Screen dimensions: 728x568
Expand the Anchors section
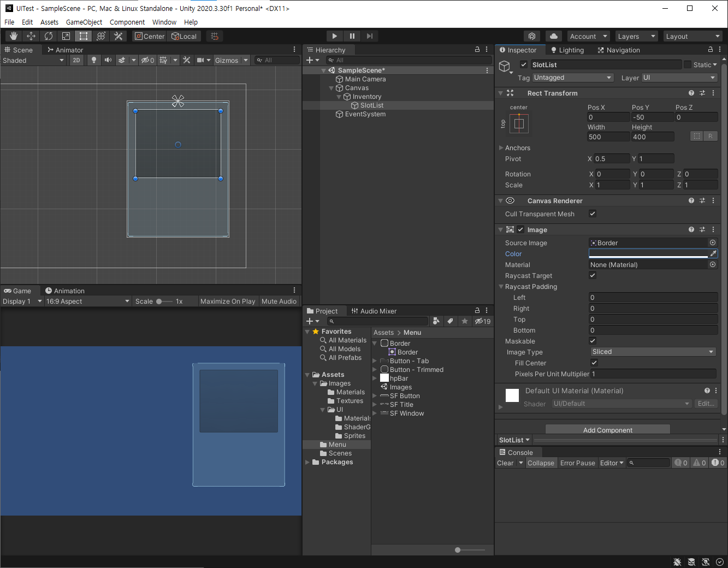(501, 147)
